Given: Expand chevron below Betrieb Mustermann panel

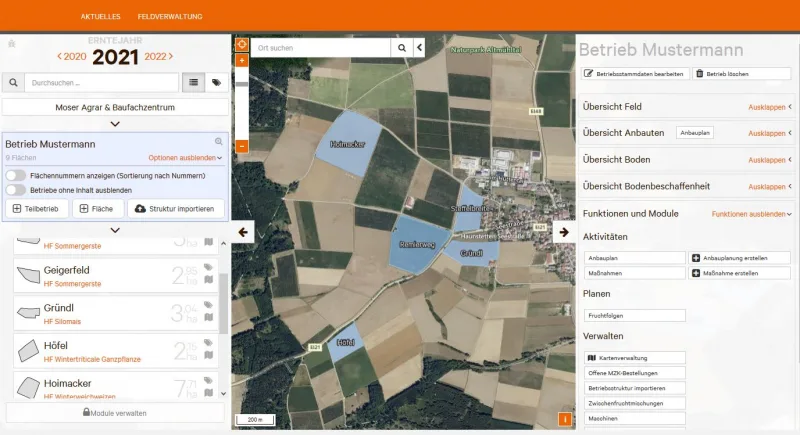Looking at the screenshot, I should (x=115, y=230).
